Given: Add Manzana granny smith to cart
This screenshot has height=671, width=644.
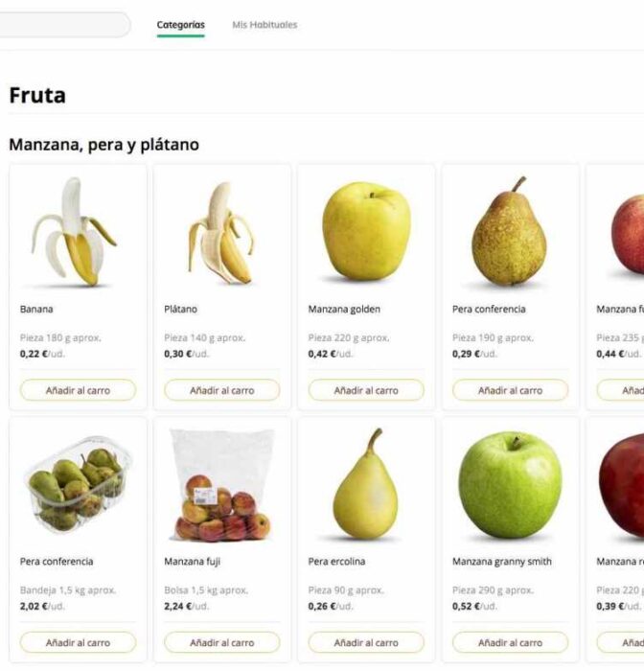Looking at the screenshot, I should point(510,642).
